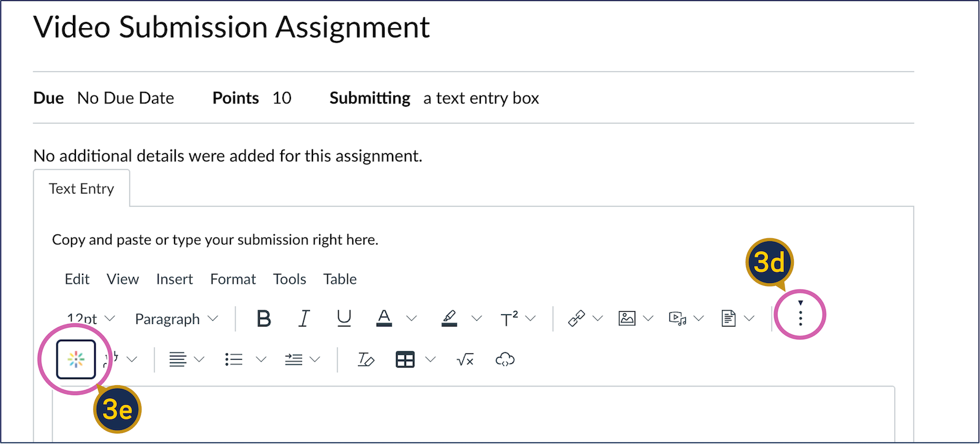Click the document insert icon
The width and height of the screenshot is (980, 444).
[x=728, y=318]
